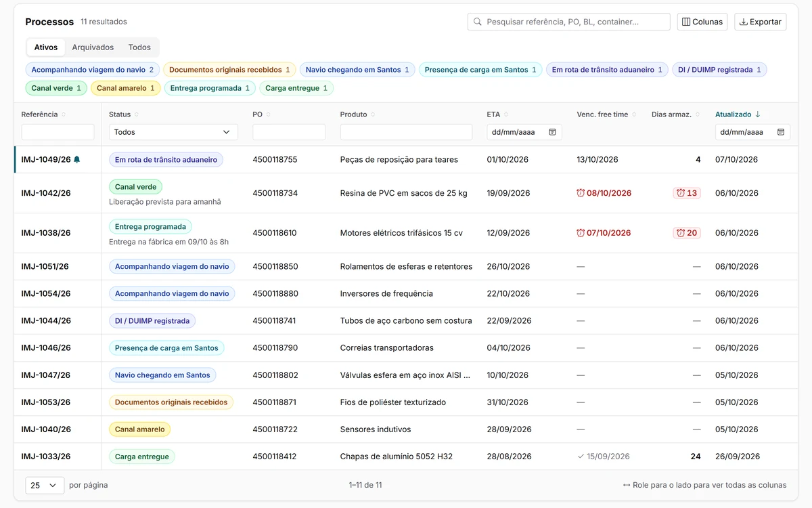The height and width of the screenshot is (508, 812).
Task: Click the alarm badge showing 13 days
Action: [x=687, y=193]
